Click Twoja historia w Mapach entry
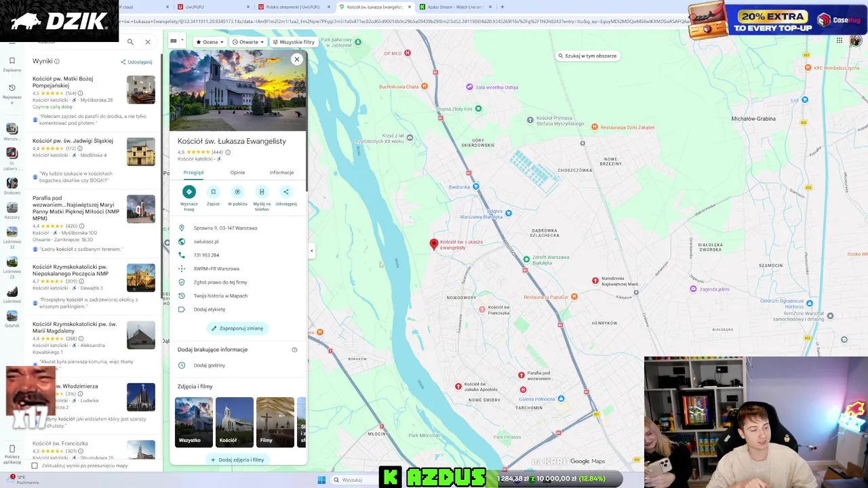868x488 pixels. coord(220,296)
